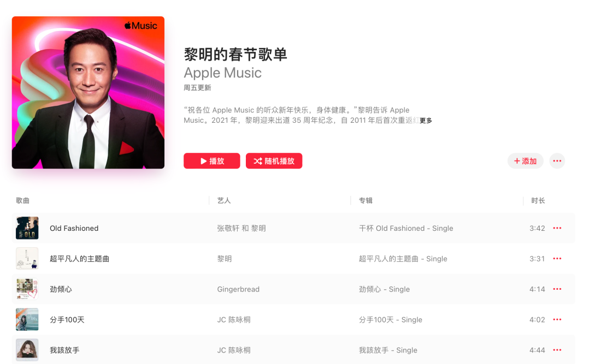The width and height of the screenshot is (590, 364).
Task: Expand description via 更多 link
Action: coord(426,120)
